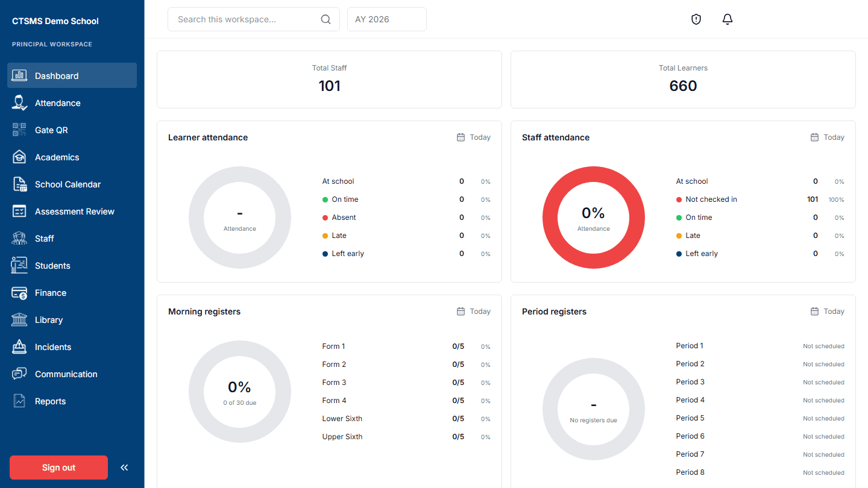This screenshot has width=868, height=488.
Task: Click the Not scheduled link for Period 1
Action: [823, 346]
